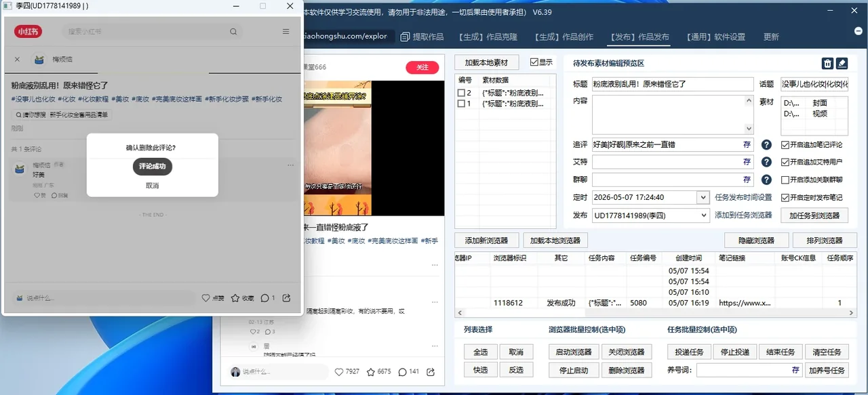Click the help icon beside 艾特 field

766,163
